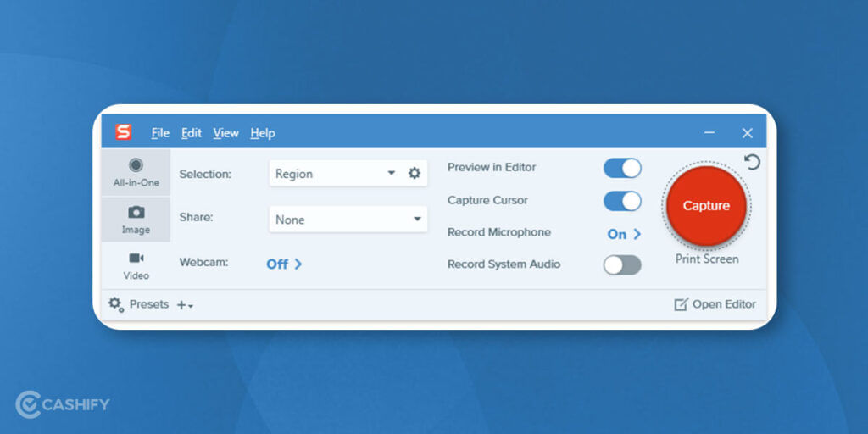Close the Snagit capture window
Viewport: 868px width, 434px height.
coord(748,133)
